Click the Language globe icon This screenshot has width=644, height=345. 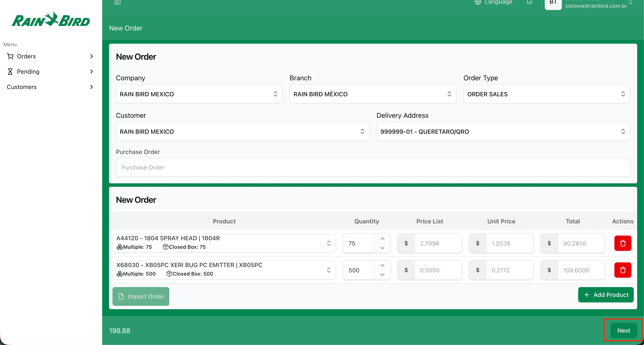[478, 2]
